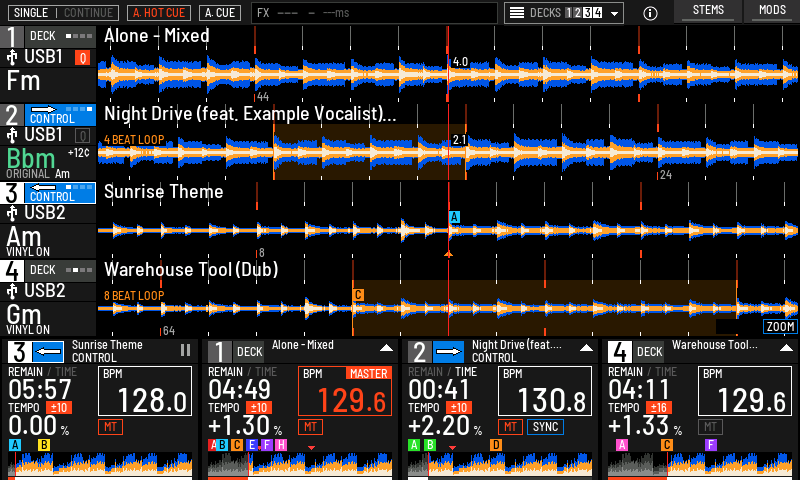800x480 pixels.
Task: Click deck 3's left-arrow CONTROL badge beside the waveform
Action: (x=60, y=193)
